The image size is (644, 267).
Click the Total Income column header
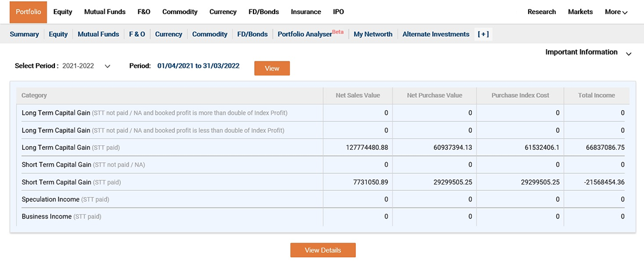tap(596, 95)
